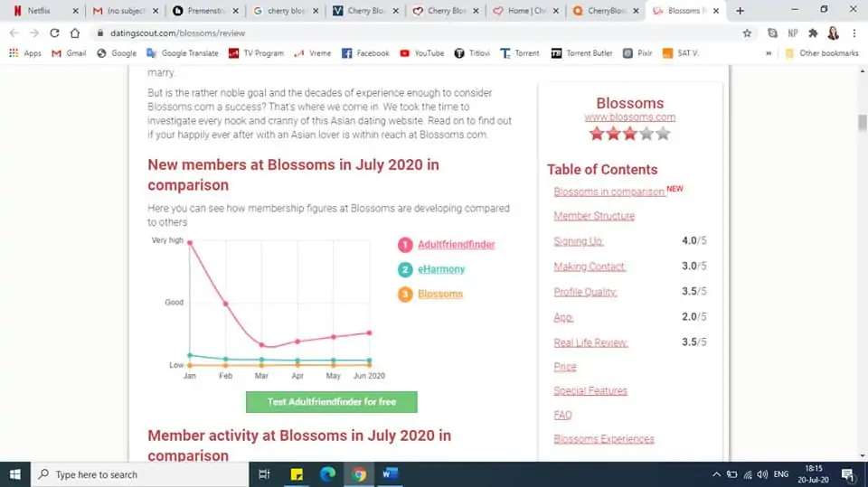Go forward to next page

click(x=34, y=33)
